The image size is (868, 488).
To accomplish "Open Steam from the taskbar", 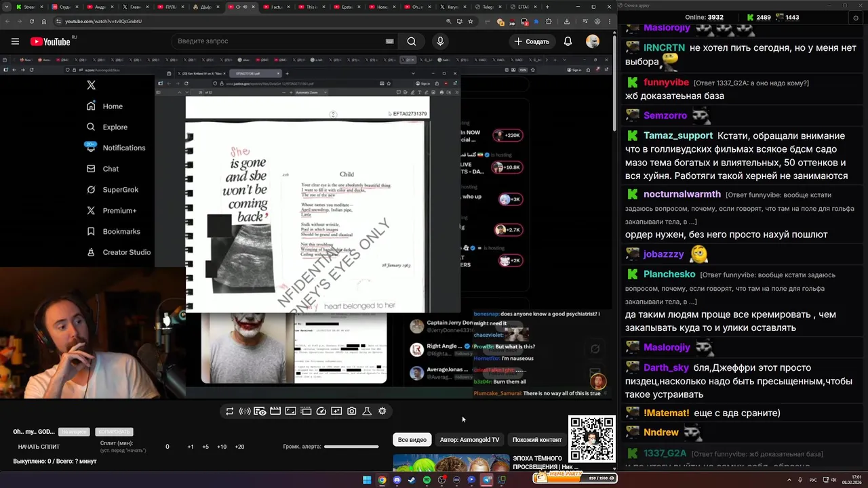I will pyautogui.click(x=412, y=480).
